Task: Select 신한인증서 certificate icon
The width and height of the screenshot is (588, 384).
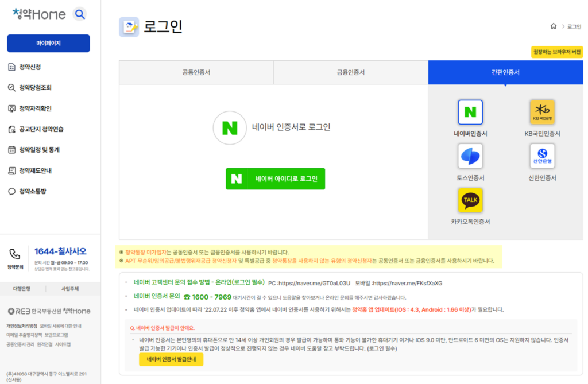Action: coord(542,156)
